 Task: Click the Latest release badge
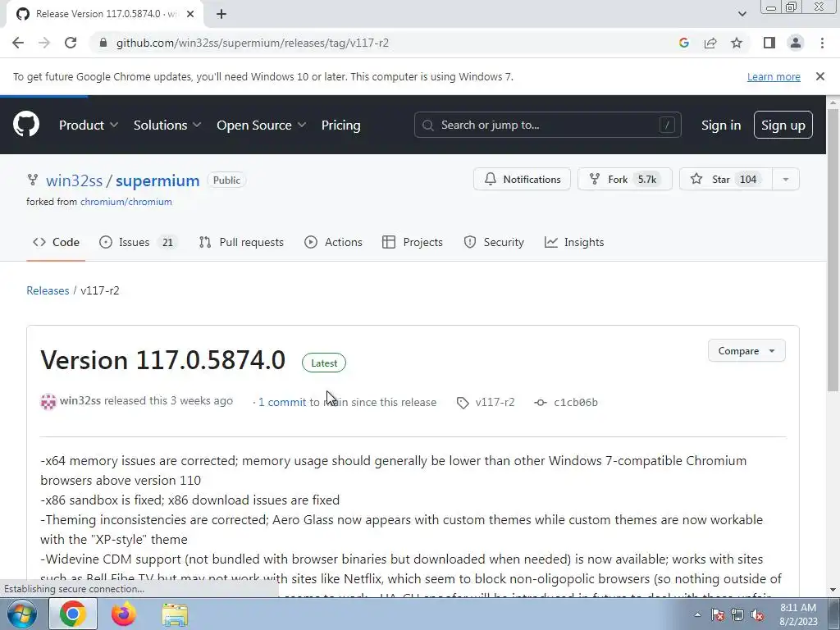point(324,363)
